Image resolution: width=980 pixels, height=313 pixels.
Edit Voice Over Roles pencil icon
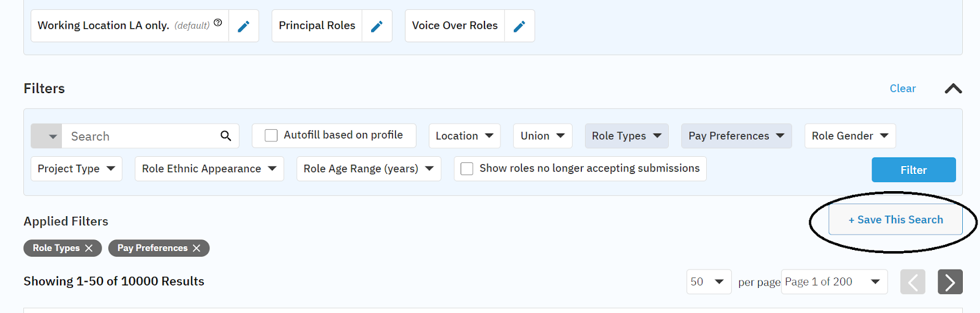point(519,26)
